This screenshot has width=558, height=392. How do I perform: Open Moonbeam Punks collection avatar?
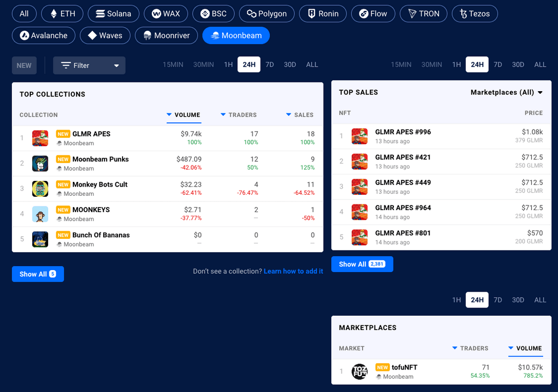(x=40, y=163)
